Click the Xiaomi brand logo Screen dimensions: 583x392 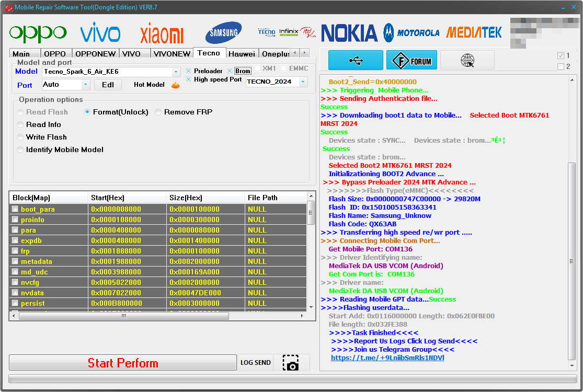(x=162, y=33)
